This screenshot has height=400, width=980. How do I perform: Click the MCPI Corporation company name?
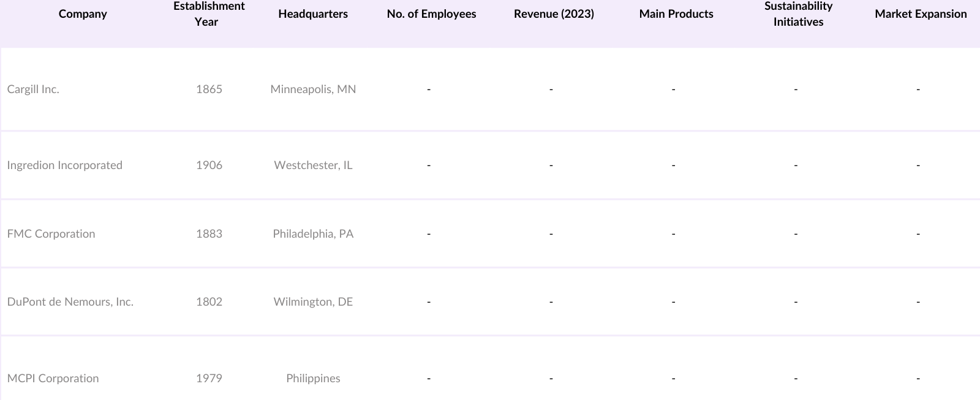point(53,379)
